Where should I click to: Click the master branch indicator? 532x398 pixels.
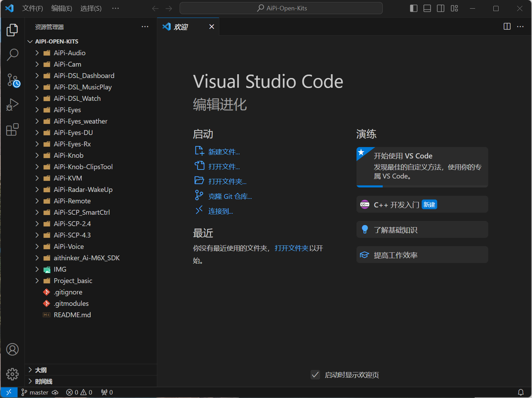point(35,392)
